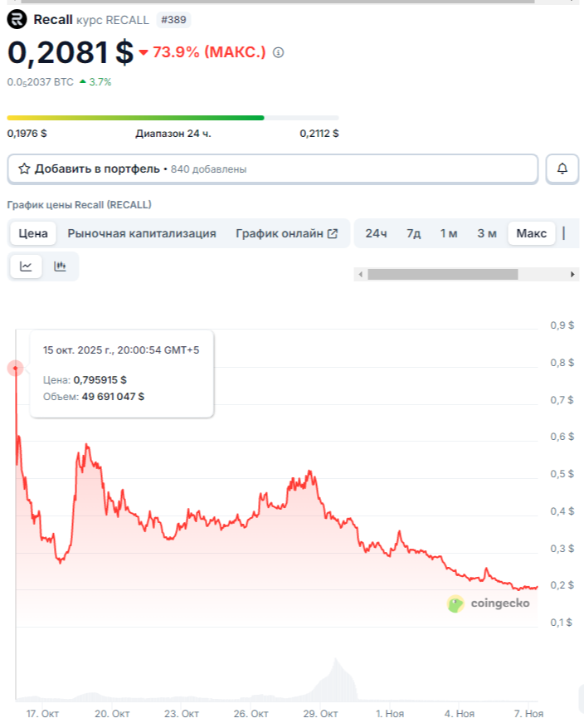The height and width of the screenshot is (728, 584).
Task: Click the price tooltip dated 15 окт. 2025
Action: (x=120, y=372)
